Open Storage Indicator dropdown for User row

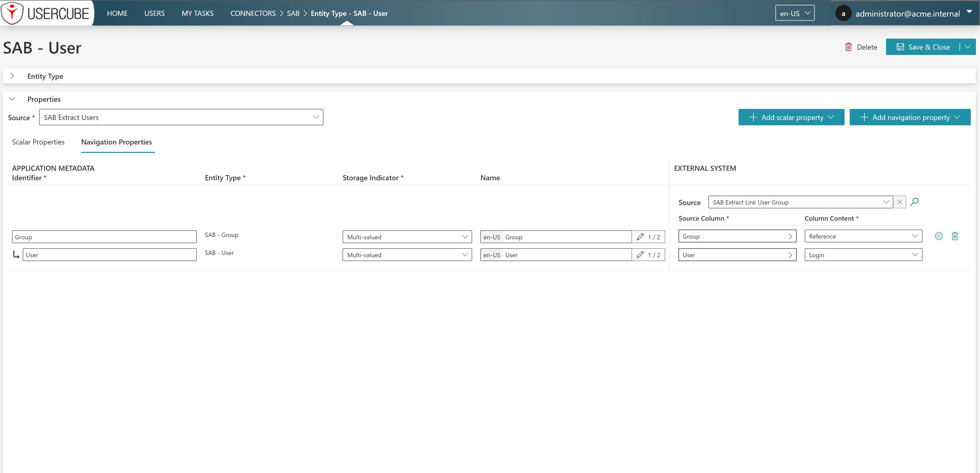407,255
